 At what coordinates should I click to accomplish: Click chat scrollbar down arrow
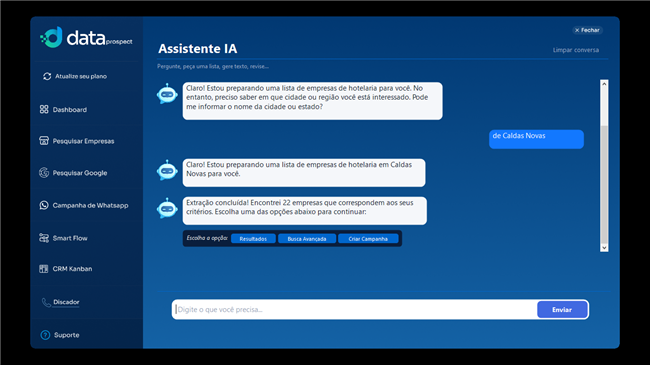click(x=604, y=248)
